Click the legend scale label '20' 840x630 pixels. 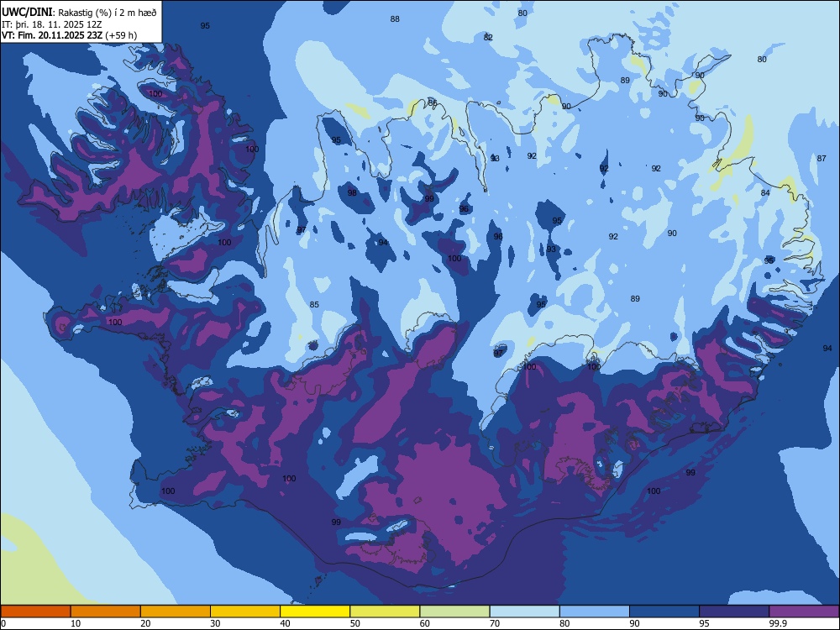pyautogui.click(x=145, y=623)
